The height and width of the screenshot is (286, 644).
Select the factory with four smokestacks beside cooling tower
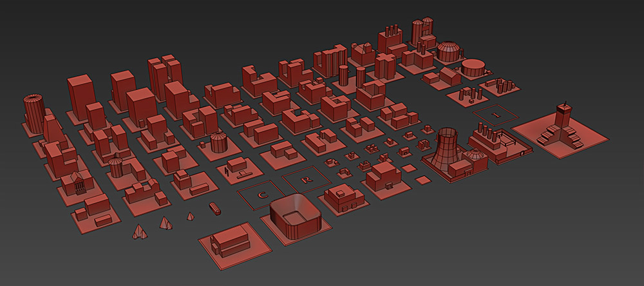coord(493,140)
